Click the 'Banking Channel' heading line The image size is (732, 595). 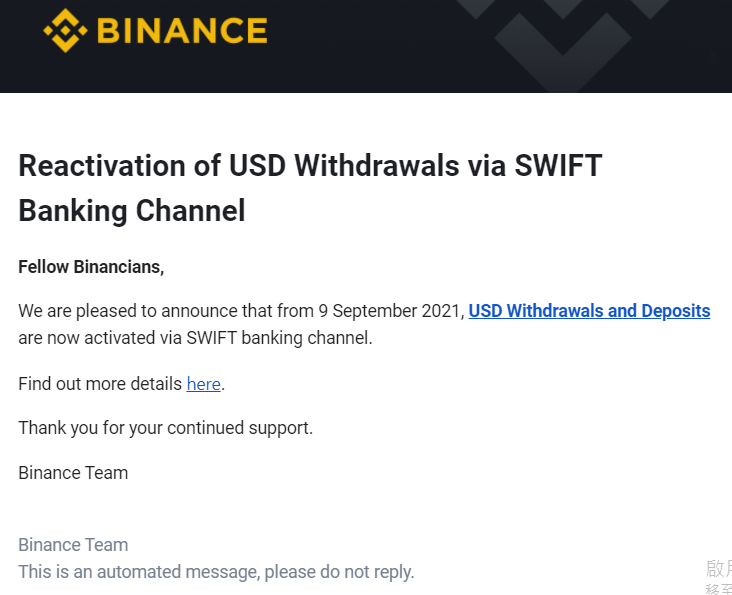click(132, 210)
